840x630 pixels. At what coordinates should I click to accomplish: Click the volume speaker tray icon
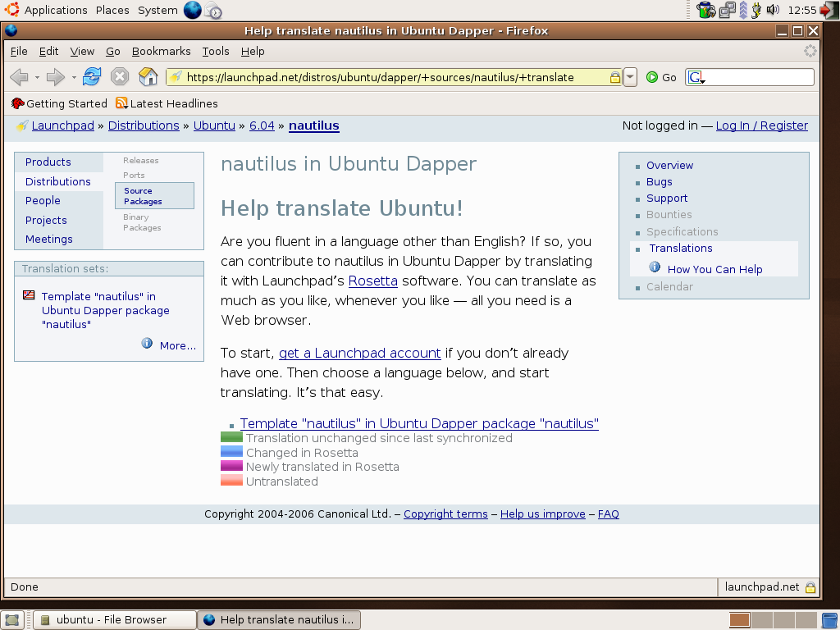pyautogui.click(x=772, y=10)
